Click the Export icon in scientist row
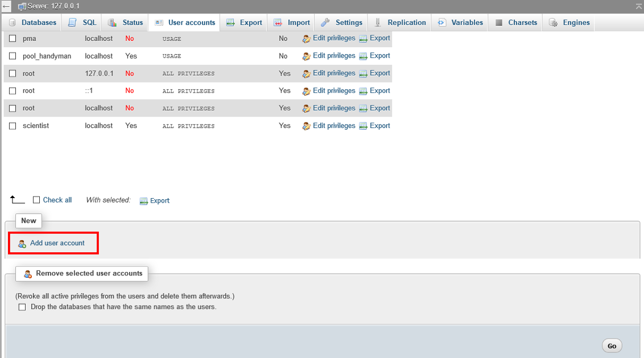Image resolution: width=644 pixels, height=358 pixels. pos(363,126)
